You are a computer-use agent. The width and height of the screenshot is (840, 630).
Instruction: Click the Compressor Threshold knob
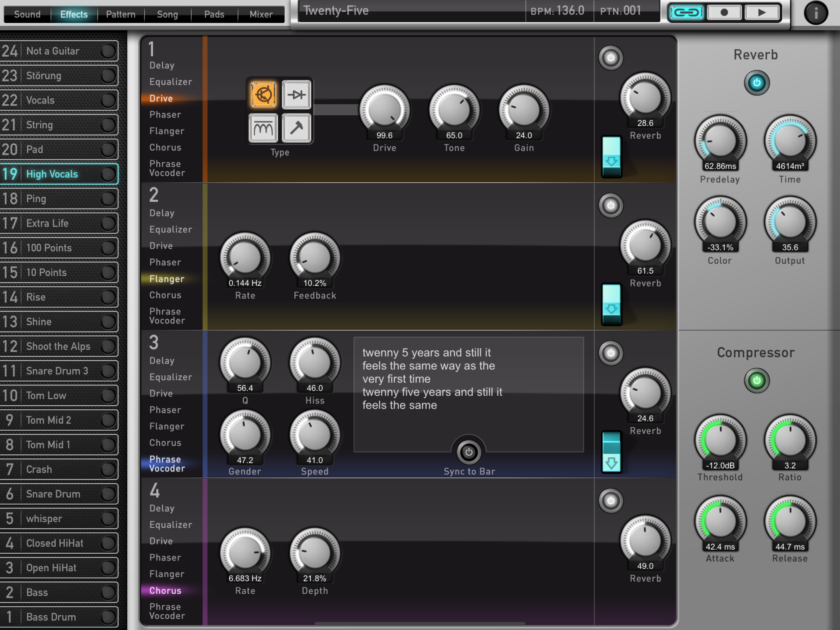pyautogui.click(x=720, y=440)
